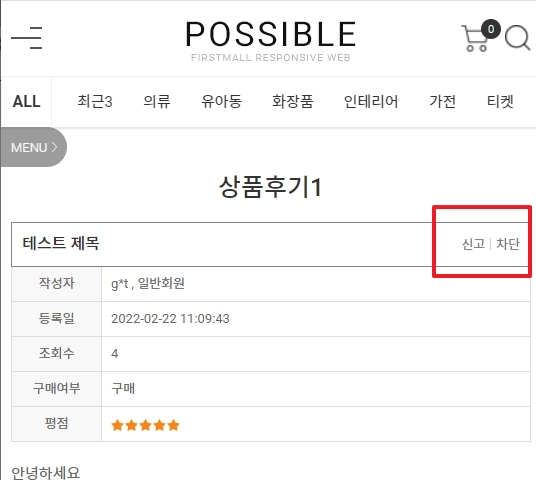
Task: Click the 신고 report link
Action: click(x=473, y=244)
